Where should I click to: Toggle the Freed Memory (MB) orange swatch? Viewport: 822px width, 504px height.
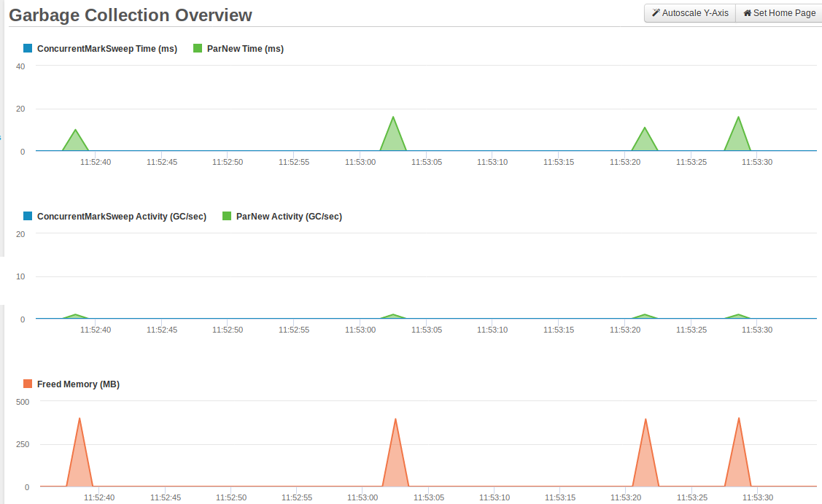[28, 384]
